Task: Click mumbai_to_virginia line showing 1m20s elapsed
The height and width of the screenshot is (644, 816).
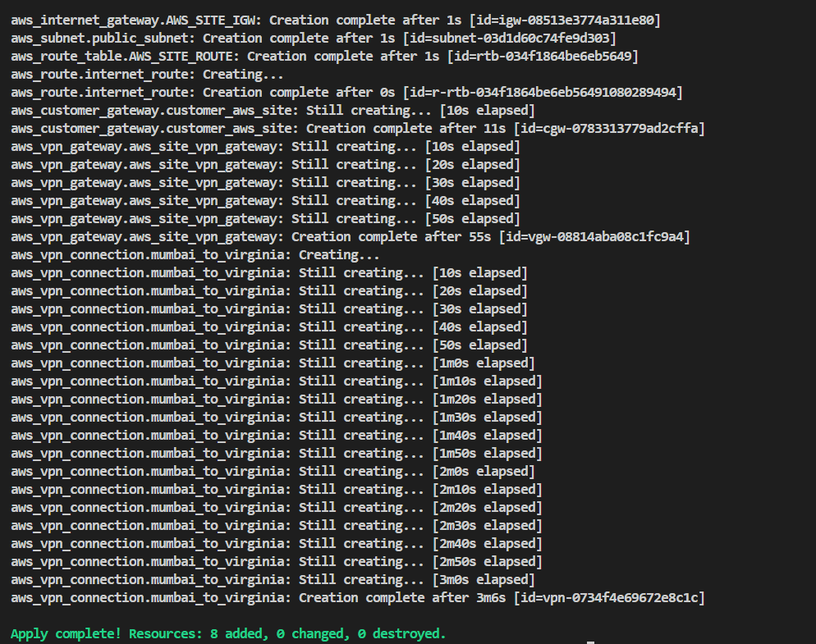Action: click(277, 400)
